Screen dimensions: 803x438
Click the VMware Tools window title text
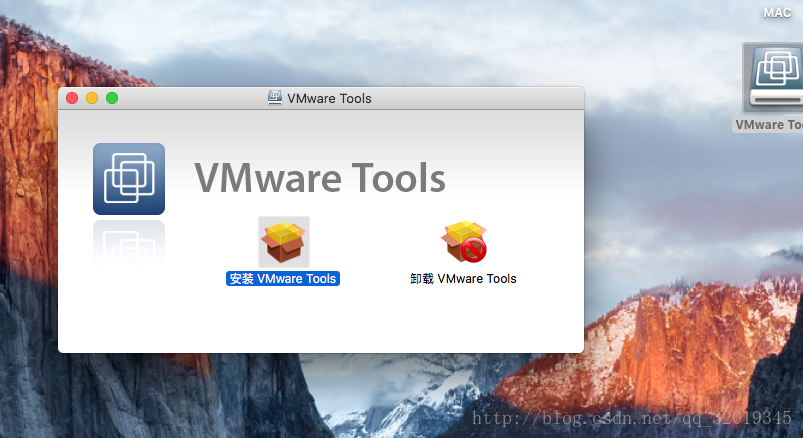tap(329, 98)
